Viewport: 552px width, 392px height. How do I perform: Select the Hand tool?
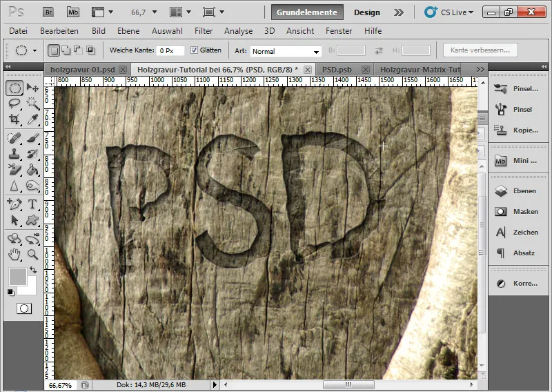[14, 254]
